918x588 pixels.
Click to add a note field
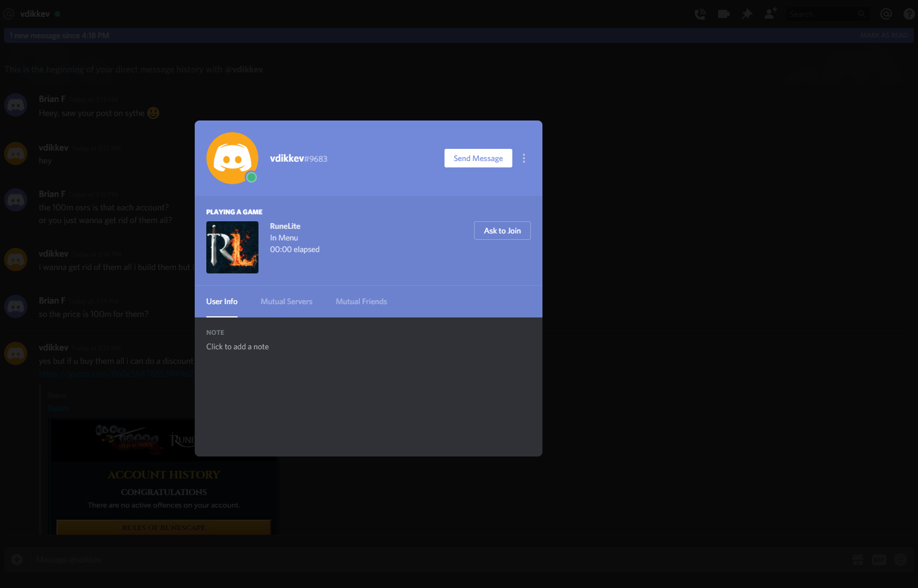pyautogui.click(x=238, y=346)
